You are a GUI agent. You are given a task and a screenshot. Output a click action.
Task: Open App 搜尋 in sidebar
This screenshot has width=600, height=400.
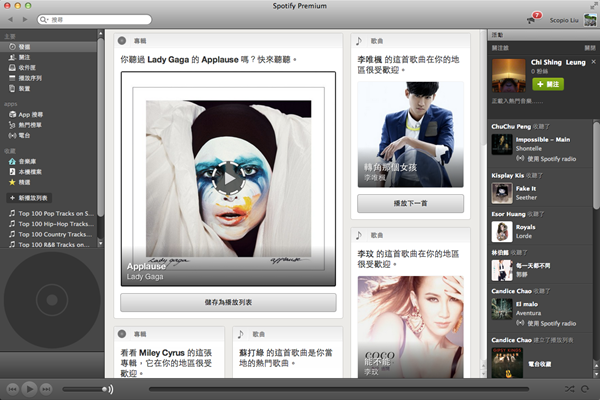(31, 115)
